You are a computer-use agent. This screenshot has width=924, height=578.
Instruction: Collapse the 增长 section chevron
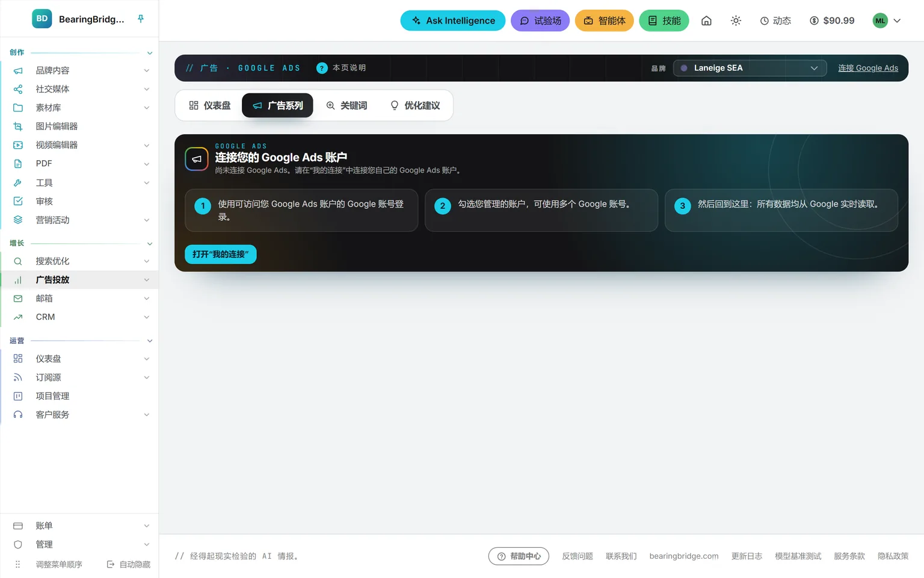point(150,244)
